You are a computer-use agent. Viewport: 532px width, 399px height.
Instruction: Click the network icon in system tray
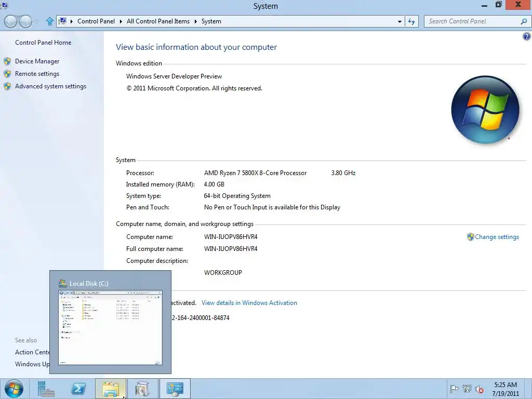[467, 389]
